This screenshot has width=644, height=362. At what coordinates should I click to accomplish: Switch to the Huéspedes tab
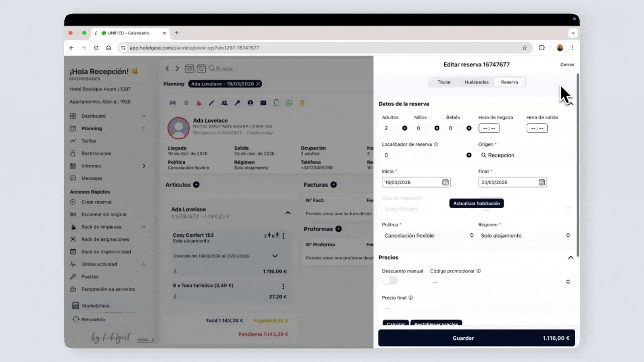[476, 82]
